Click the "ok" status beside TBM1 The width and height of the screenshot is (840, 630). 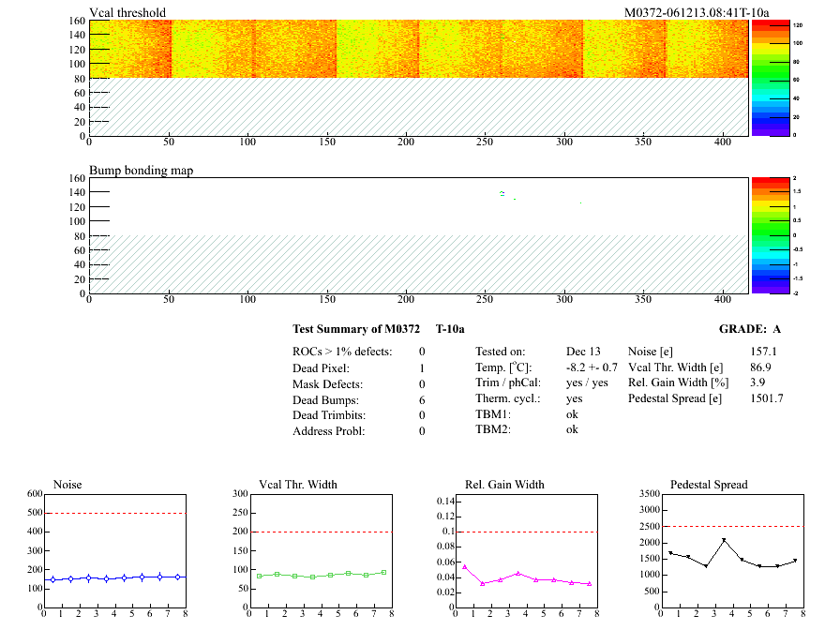(x=572, y=414)
